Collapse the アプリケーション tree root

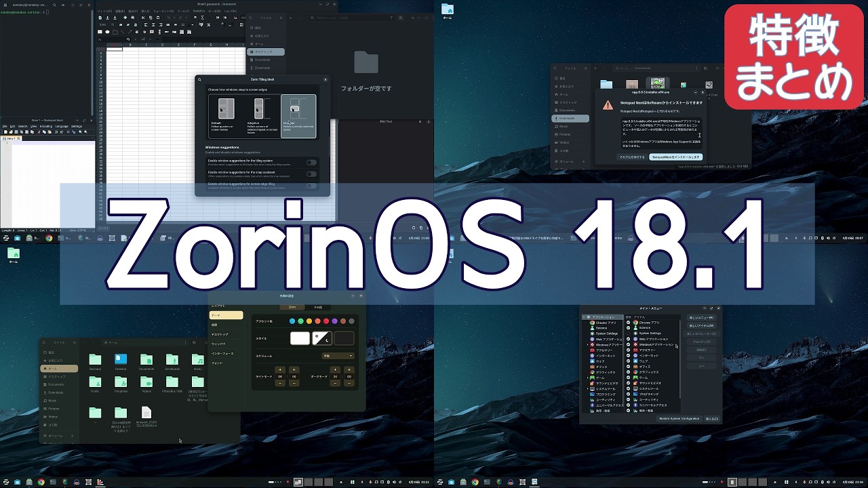[584, 317]
